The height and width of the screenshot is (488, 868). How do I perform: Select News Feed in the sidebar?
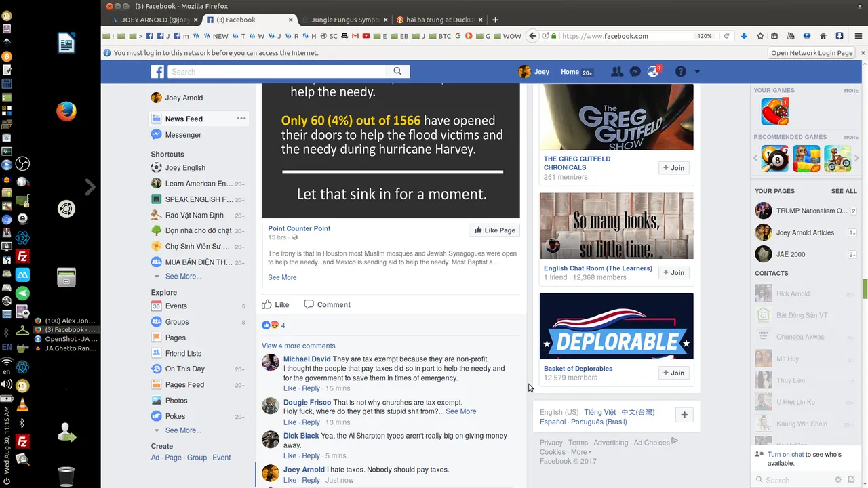(x=184, y=119)
